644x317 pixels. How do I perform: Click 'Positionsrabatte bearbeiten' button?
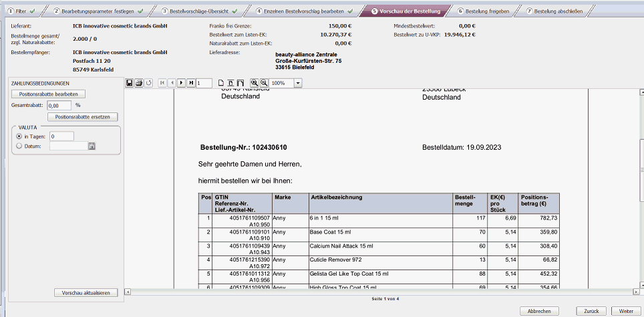[x=49, y=94]
